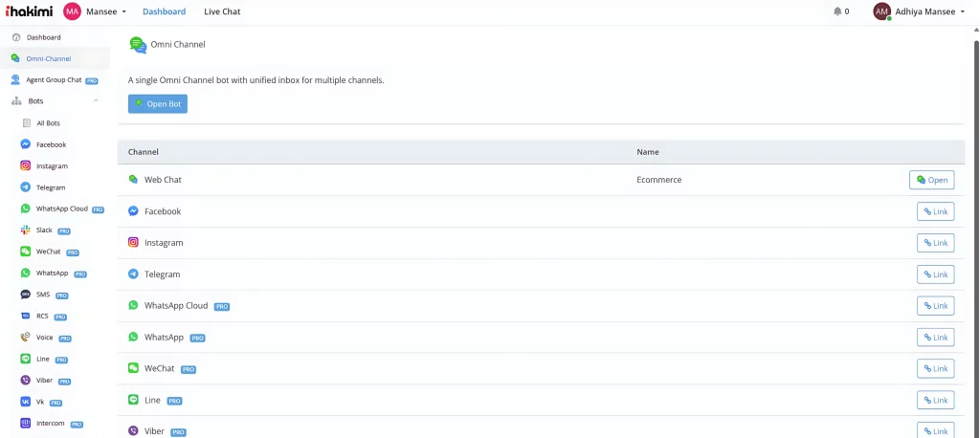The width and height of the screenshot is (980, 438).
Task: Click the Bots hierarchy icon in sidebar
Action: [x=17, y=100]
